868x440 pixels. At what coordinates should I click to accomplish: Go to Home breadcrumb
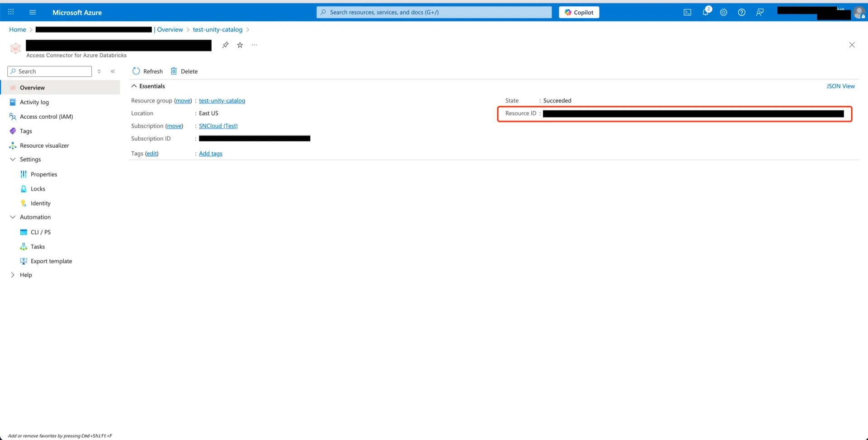click(18, 29)
